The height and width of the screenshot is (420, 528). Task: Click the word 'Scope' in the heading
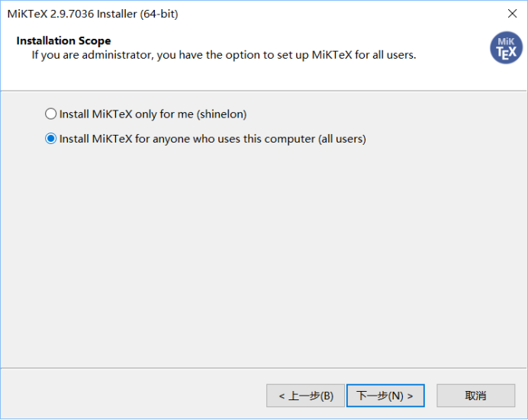[x=95, y=40]
